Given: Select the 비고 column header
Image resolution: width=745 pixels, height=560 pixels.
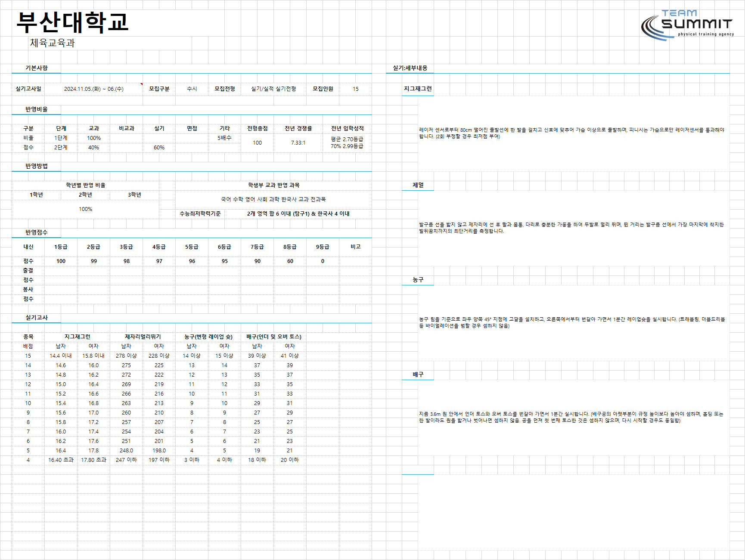Looking at the screenshot, I should tap(356, 247).
